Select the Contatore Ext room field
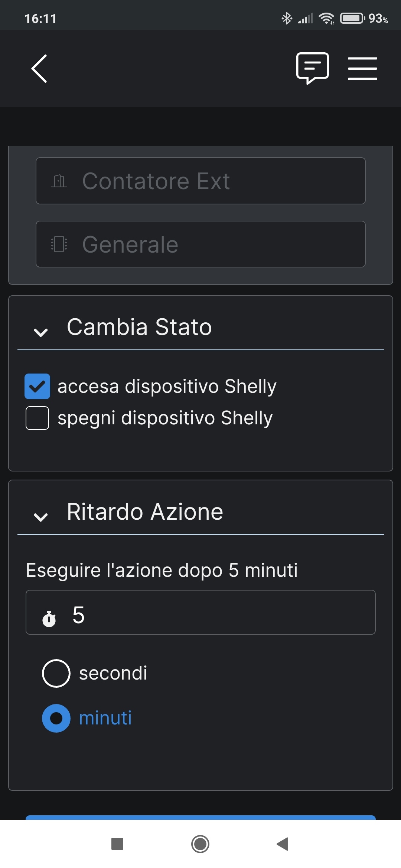The width and height of the screenshot is (401, 868). pyautogui.click(x=200, y=181)
